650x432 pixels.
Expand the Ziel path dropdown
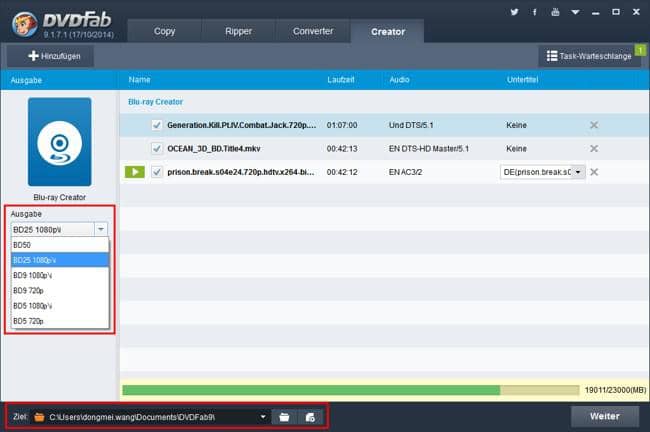click(263, 417)
